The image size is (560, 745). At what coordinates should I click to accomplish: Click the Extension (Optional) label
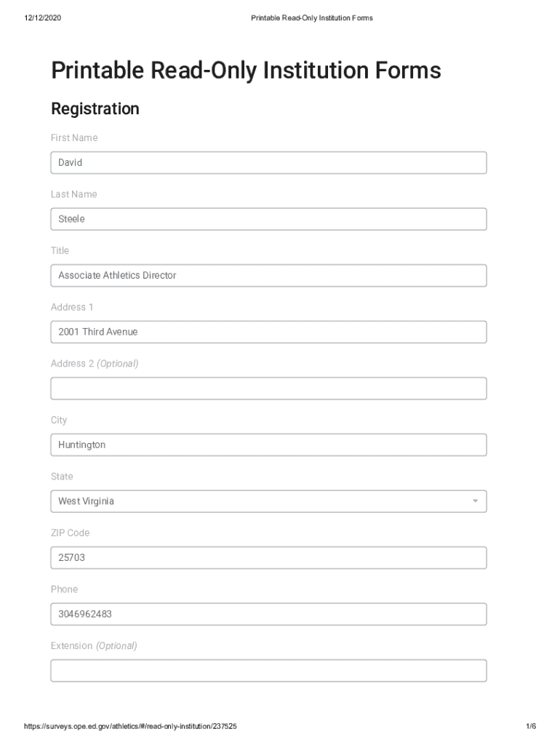click(94, 646)
